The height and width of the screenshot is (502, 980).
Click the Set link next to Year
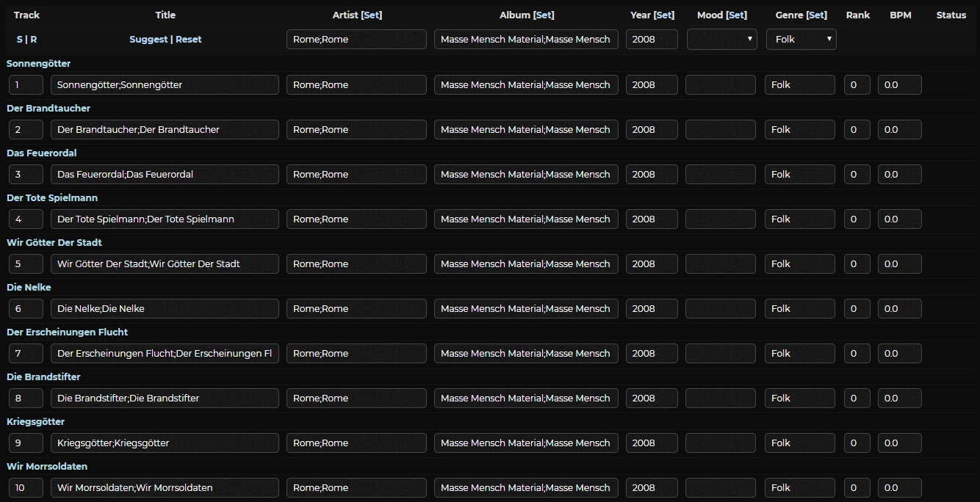(x=663, y=15)
